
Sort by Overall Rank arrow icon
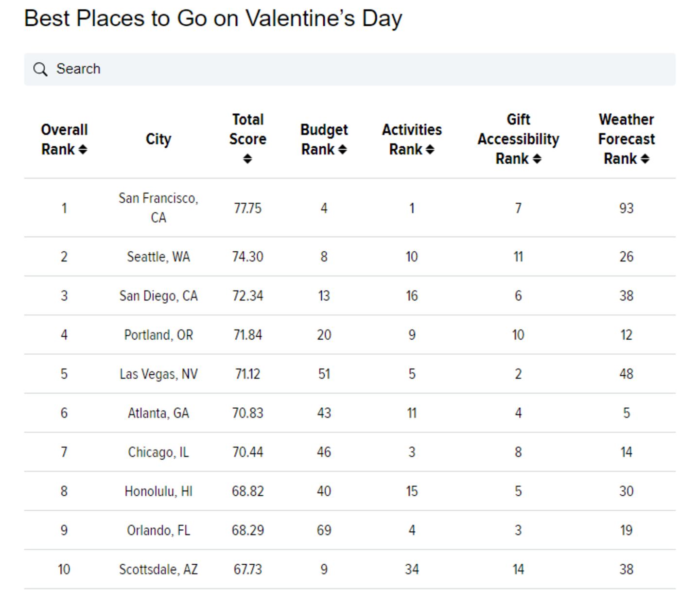pos(83,150)
